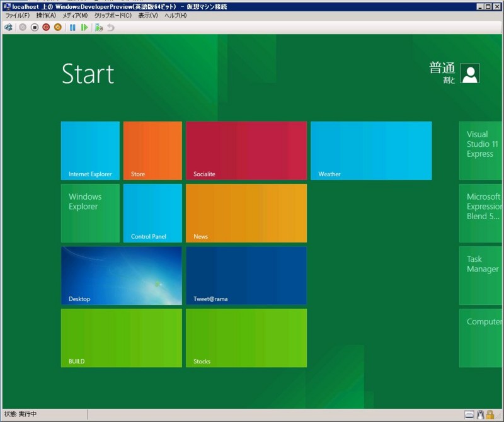The width and height of the screenshot is (504, 422).
Task: Turn off the VM with the black stop icon
Action: tap(35, 28)
